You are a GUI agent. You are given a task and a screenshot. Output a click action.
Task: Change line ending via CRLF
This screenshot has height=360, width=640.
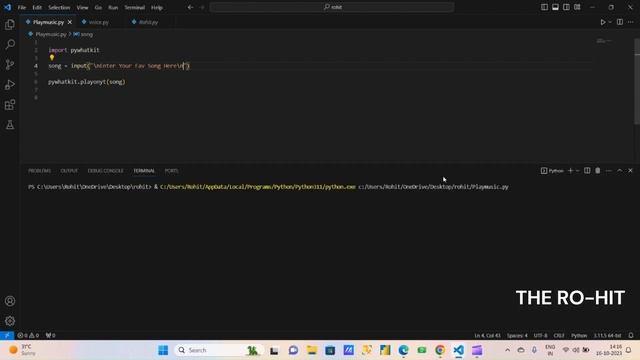click(x=559, y=336)
